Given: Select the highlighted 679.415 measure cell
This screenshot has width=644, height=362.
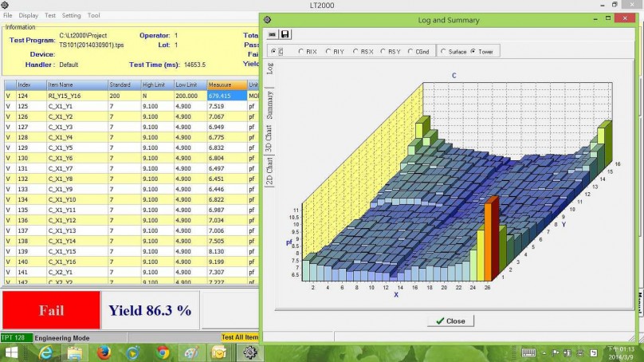Looking at the screenshot, I should [x=227, y=96].
